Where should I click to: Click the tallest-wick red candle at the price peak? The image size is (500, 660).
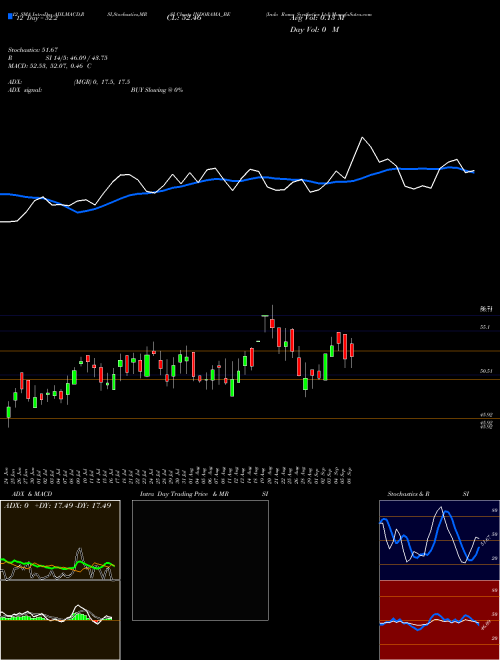pos(272,323)
